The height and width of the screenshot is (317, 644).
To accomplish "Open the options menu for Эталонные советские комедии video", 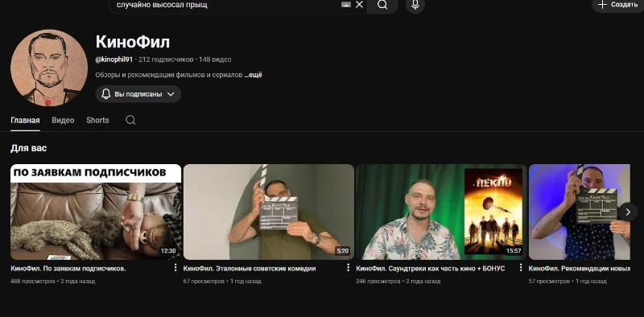I will tap(348, 268).
